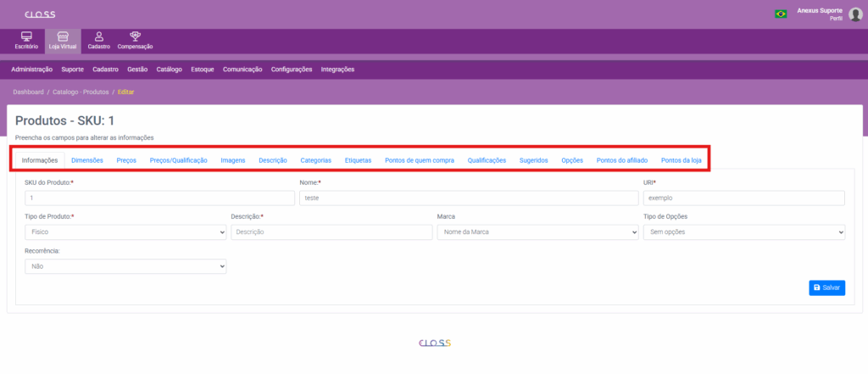The height and width of the screenshot is (374, 868).
Task: Follow the Dashboard breadcrumb link
Action: point(29,91)
